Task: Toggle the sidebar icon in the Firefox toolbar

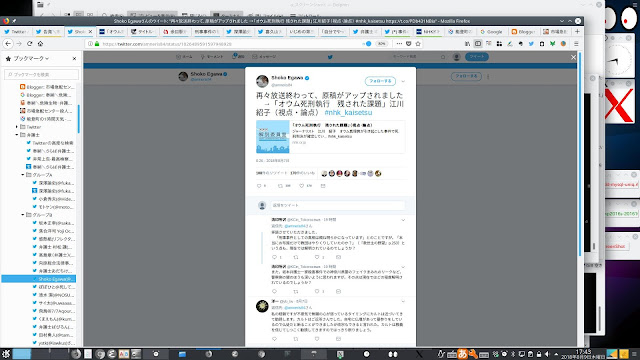Action: point(478,44)
